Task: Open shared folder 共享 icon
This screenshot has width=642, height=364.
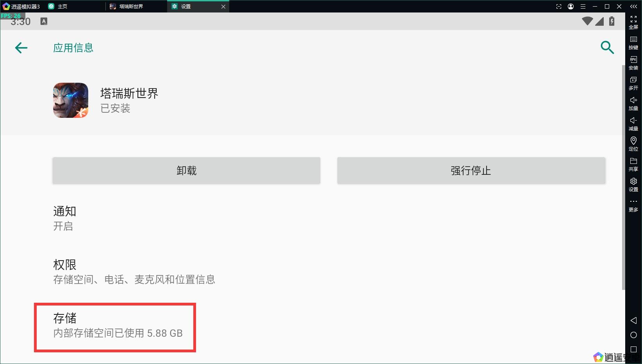Action: coord(633,165)
